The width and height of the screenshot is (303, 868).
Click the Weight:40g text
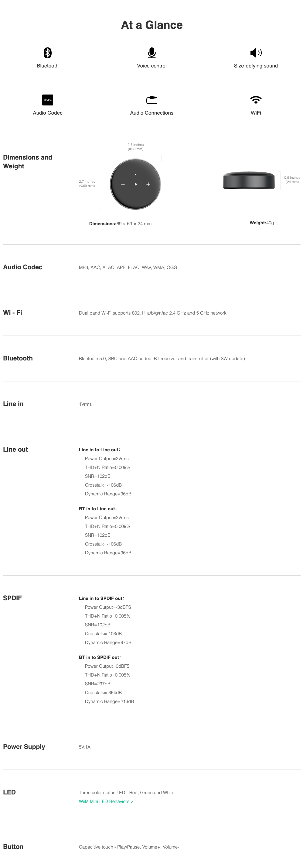262,223
